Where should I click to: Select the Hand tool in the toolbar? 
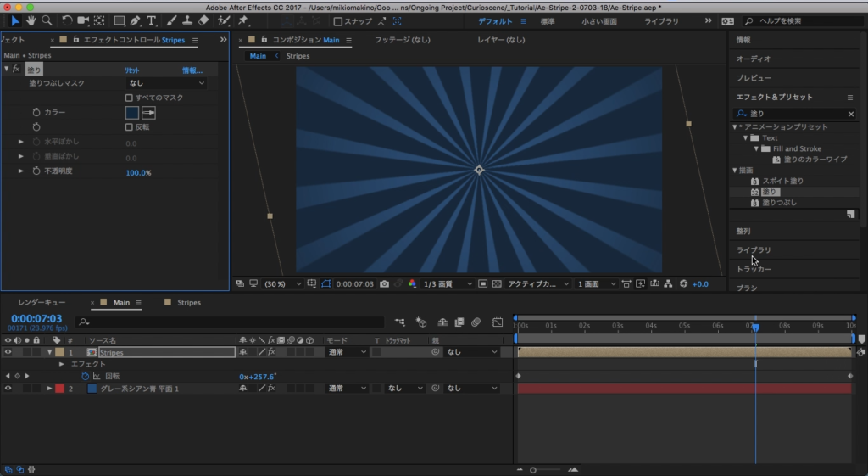point(31,20)
